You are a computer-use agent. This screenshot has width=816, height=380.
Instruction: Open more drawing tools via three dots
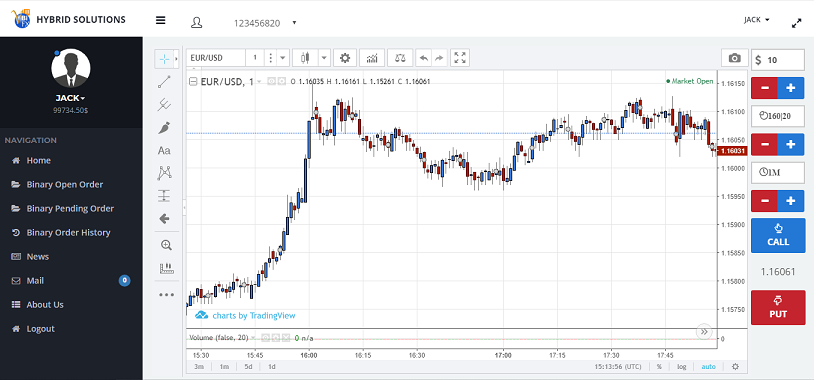(167, 295)
